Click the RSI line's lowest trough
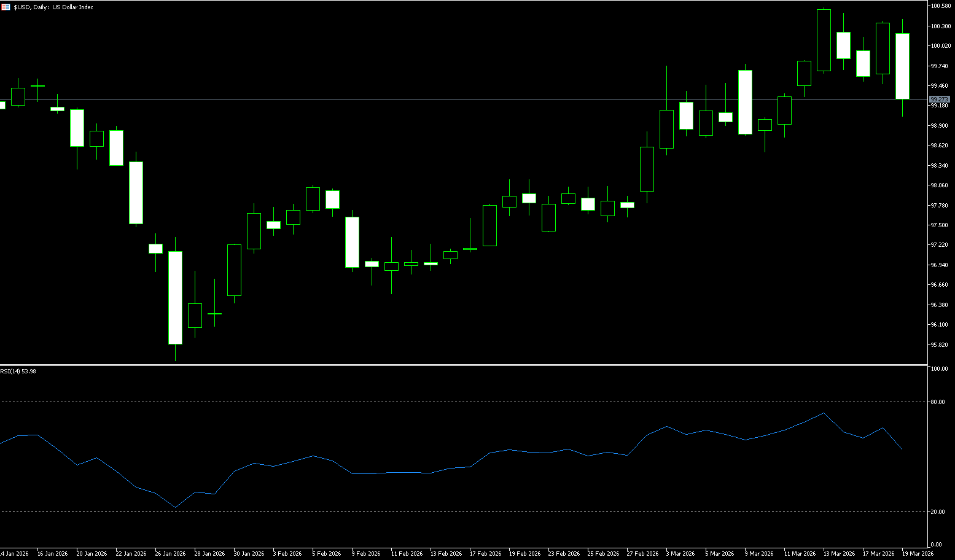This screenshot has height=560, width=955. (x=175, y=507)
